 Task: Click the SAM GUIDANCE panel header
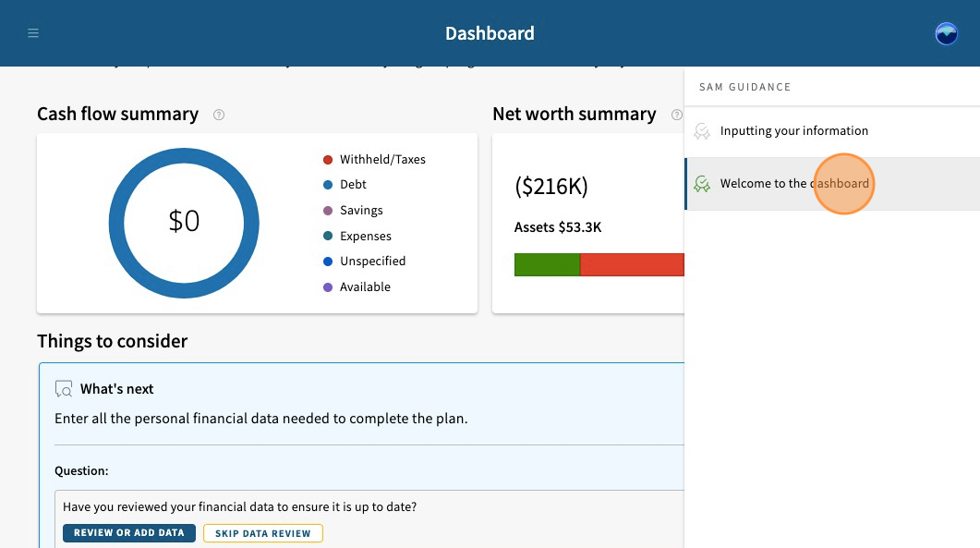[745, 87]
